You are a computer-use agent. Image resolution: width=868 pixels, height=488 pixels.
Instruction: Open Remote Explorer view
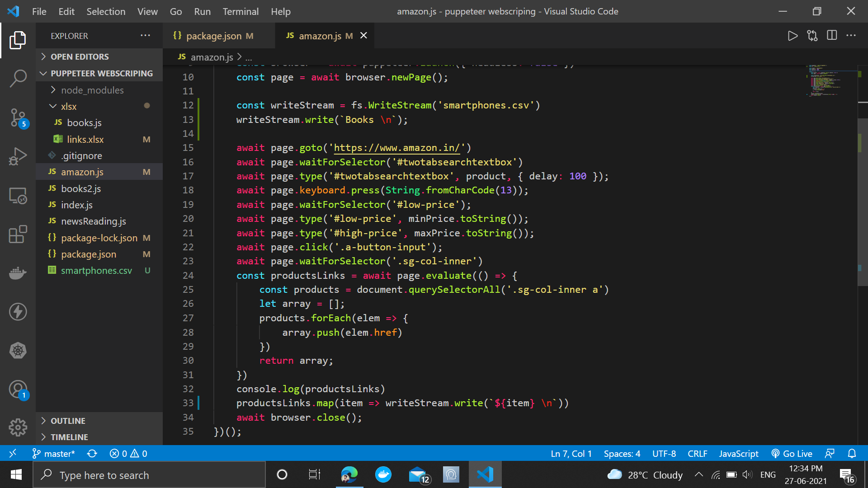[x=18, y=196]
